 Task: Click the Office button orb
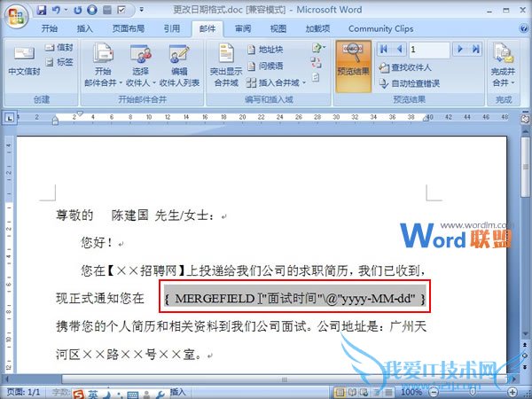pyautogui.click(x=16, y=15)
